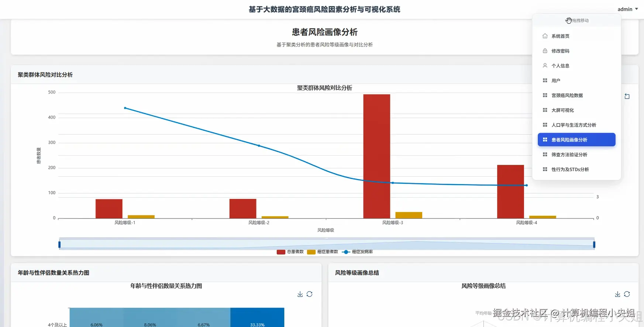Click the heatmap cell showing 33.33%
Viewport: 644px width, 327px height.
coord(257,317)
